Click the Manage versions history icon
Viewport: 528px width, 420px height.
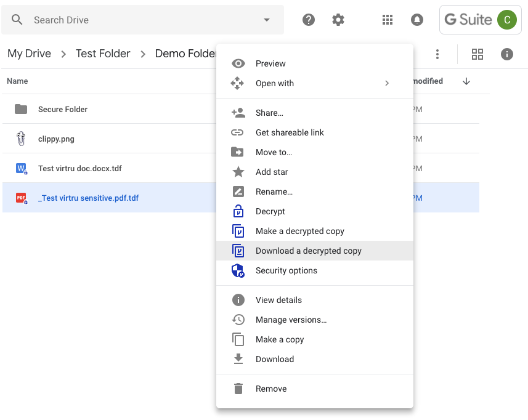[238, 320]
